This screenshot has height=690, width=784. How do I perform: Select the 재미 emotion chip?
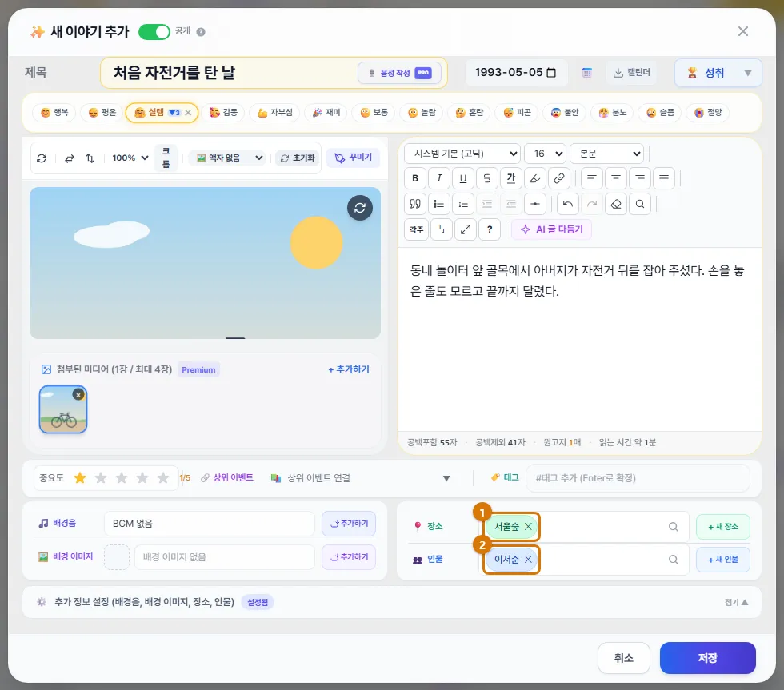click(x=326, y=113)
